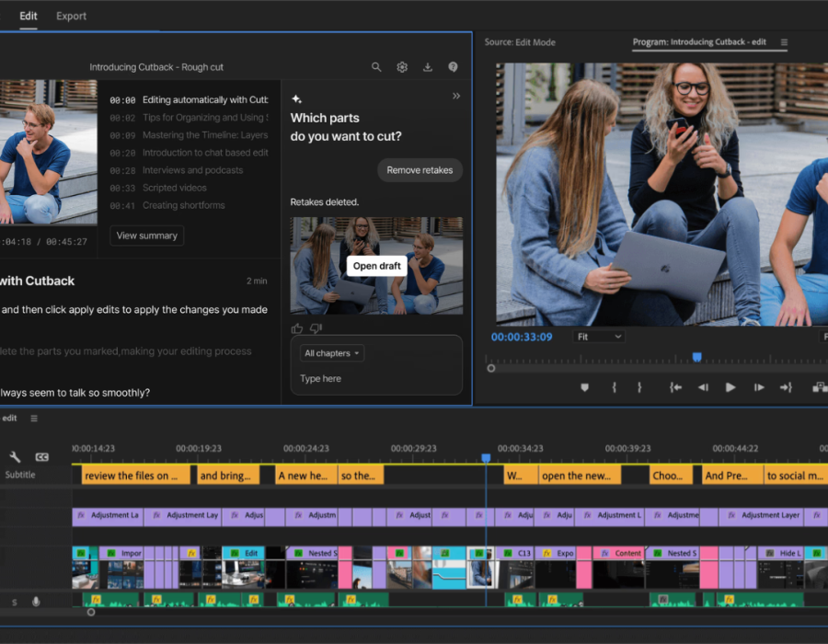Click the 'Open draft' button
The height and width of the screenshot is (644, 828).
[x=377, y=266]
